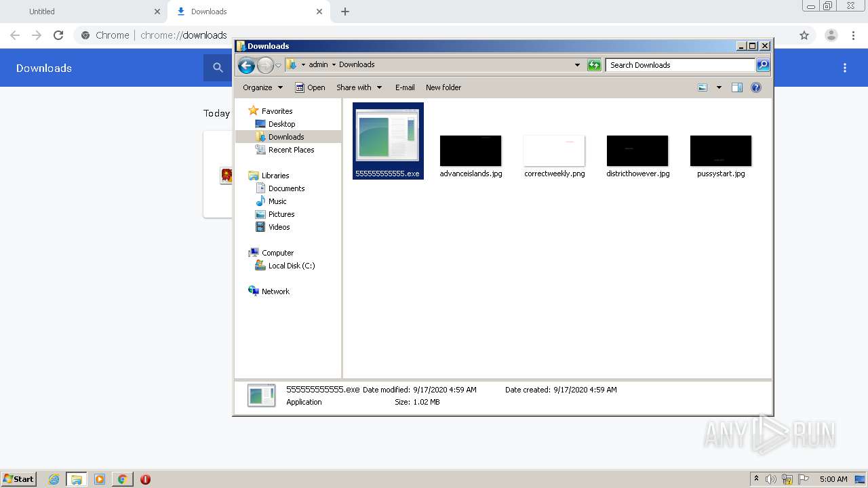
Task: Select pussystart.jpg thumbnail
Action: (721, 150)
